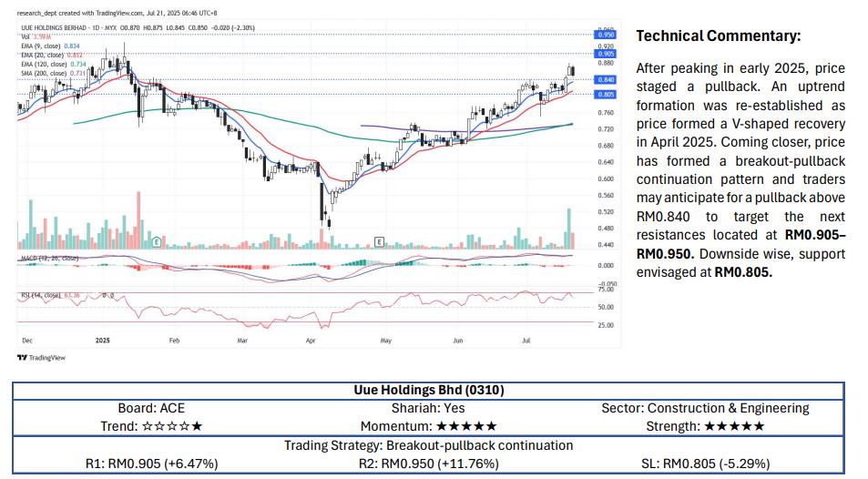Click the Dec label on time axis
Screen dimensions: 868x479
[27, 341]
